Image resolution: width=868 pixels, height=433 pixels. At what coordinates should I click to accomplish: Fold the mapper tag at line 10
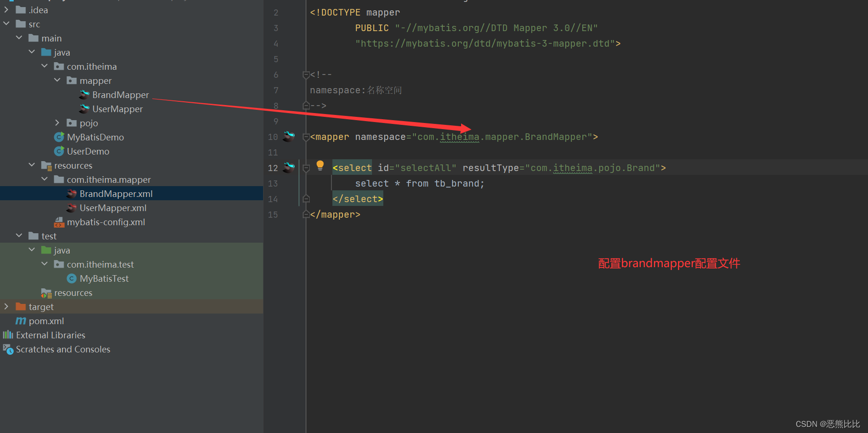click(306, 137)
